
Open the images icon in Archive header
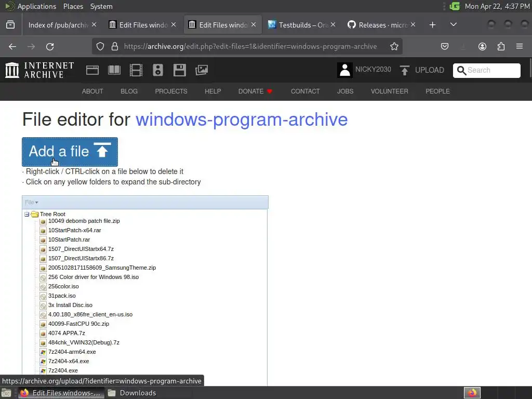202,70
